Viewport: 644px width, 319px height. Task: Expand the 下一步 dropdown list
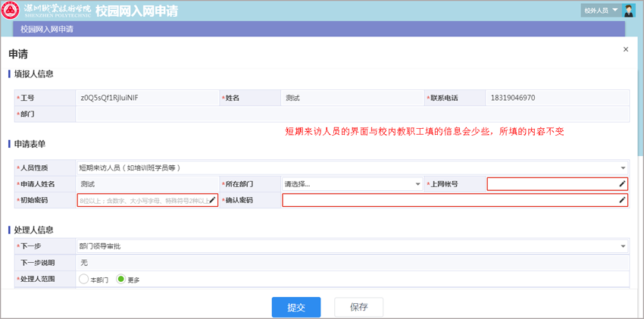pyautogui.click(x=623, y=246)
